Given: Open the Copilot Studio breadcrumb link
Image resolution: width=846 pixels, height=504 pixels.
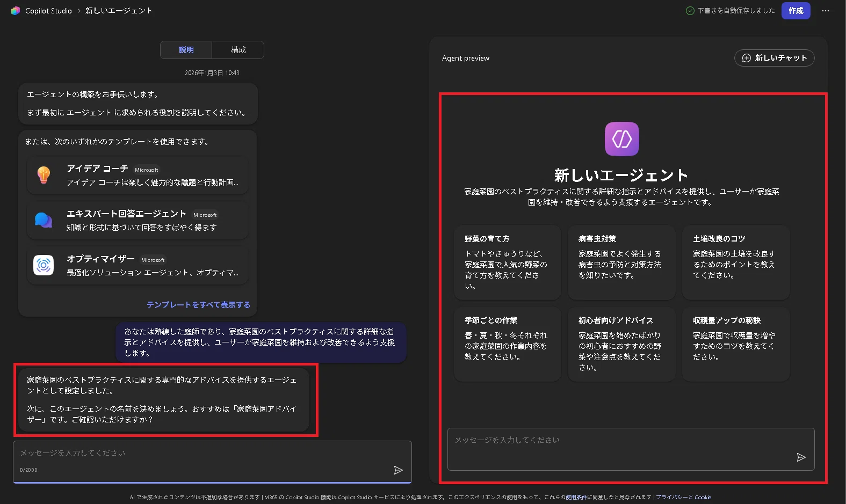Looking at the screenshot, I should [x=48, y=11].
